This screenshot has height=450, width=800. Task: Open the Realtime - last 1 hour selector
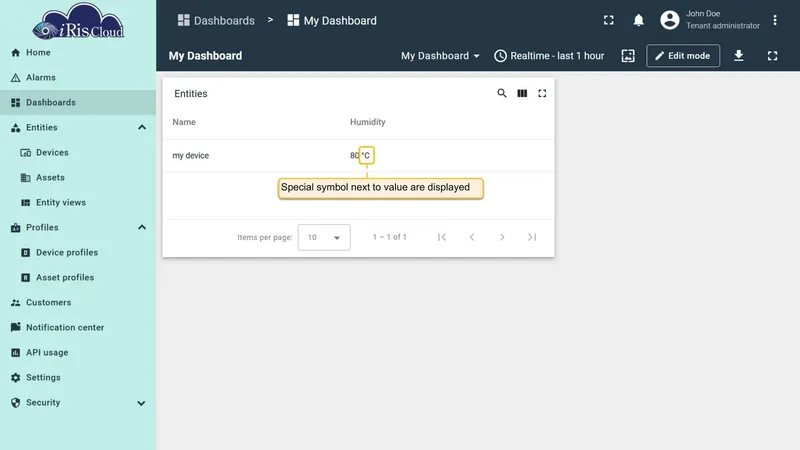[549, 56]
